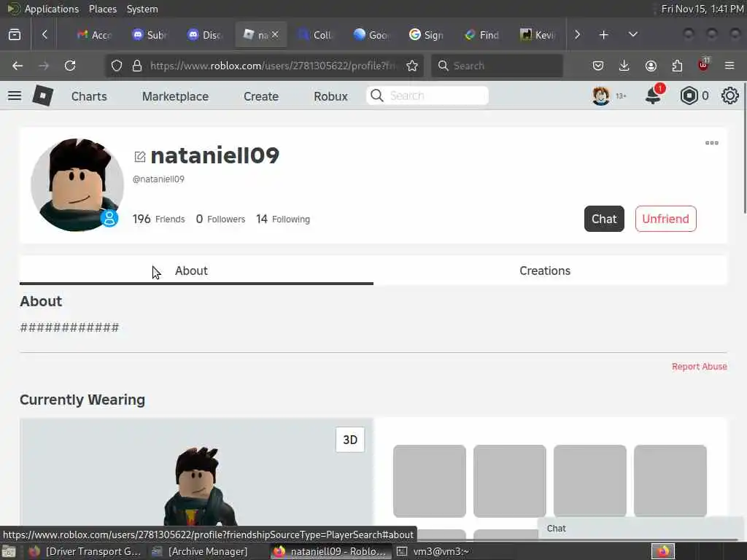View the 0 Followers list
The width and height of the screenshot is (747, 560).
pos(220,219)
